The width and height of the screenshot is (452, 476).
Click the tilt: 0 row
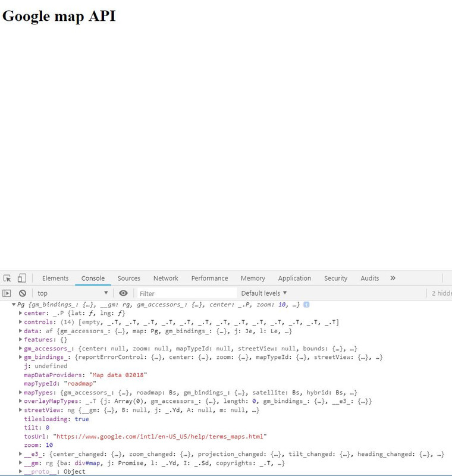(37, 427)
